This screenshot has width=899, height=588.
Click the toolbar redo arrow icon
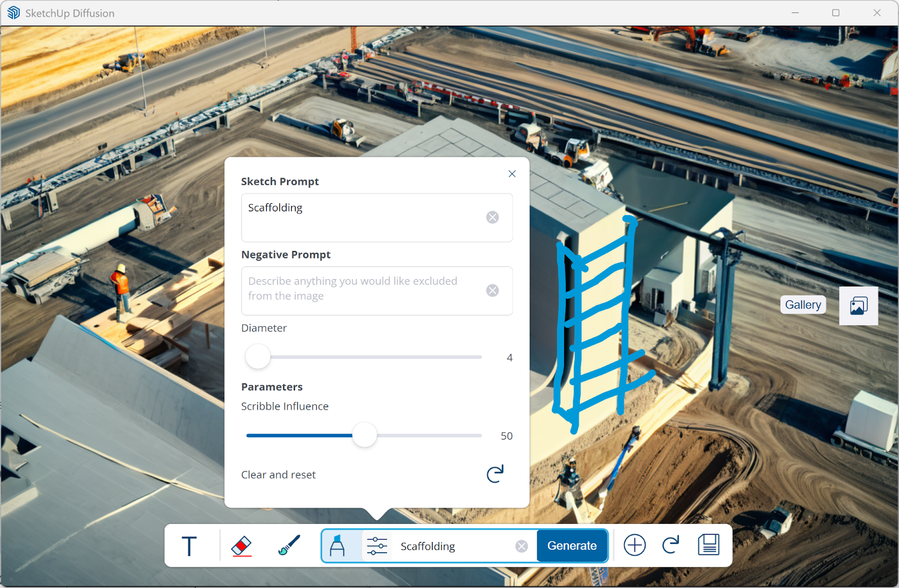point(671,545)
